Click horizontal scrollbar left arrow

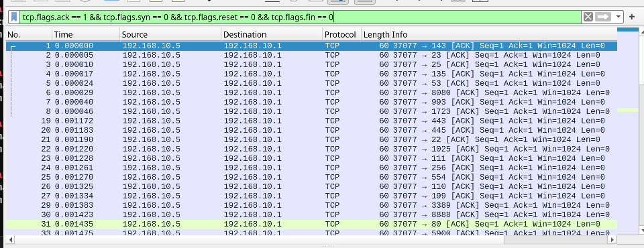10,239
